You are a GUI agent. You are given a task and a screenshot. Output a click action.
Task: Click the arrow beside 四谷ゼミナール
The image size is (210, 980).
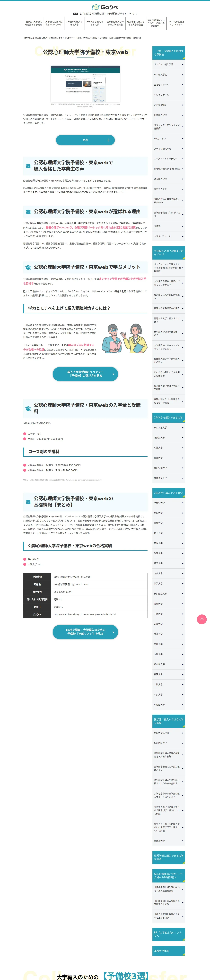click(183, 85)
